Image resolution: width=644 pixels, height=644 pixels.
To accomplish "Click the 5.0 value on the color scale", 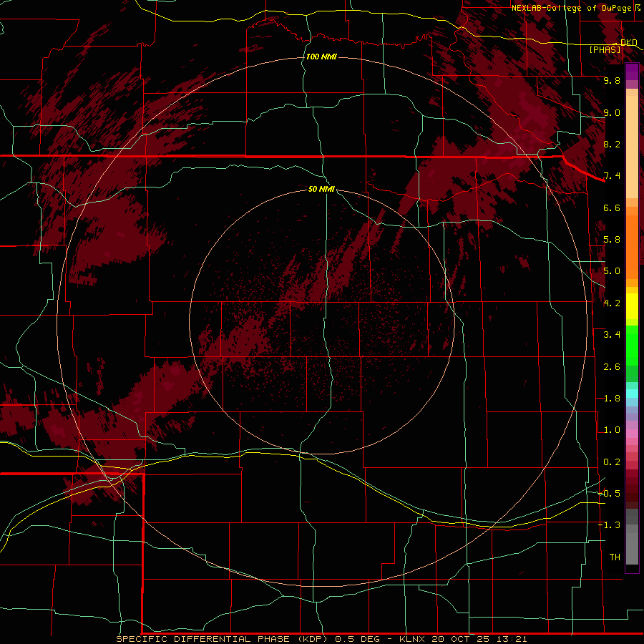I will click(x=612, y=271).
